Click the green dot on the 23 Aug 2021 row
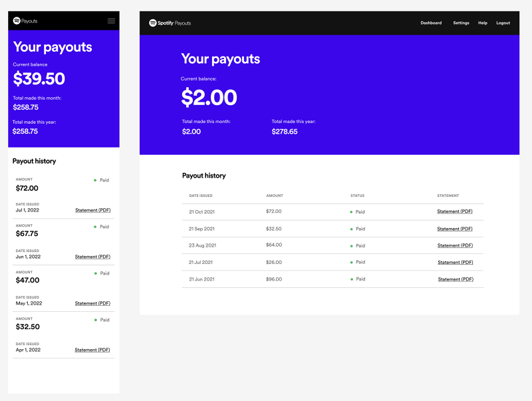This screenshot has height=401, width=532. [x=352, y=245]
